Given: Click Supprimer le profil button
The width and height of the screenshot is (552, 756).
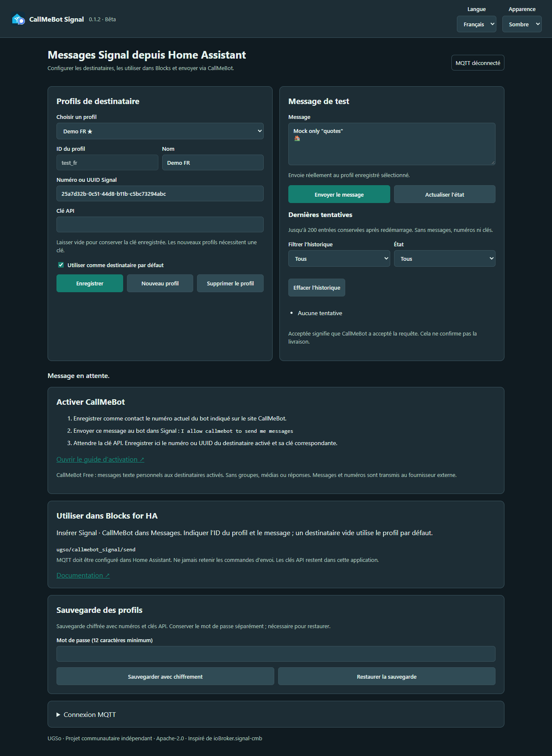Looking at the screenshot, I should point(230,283).
